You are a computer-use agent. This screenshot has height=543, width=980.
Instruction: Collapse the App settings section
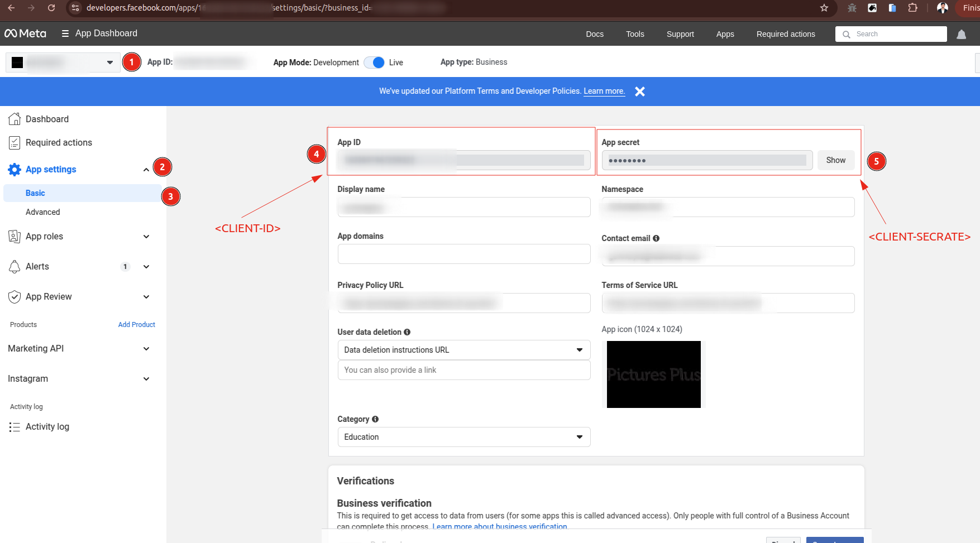(146, 170)
